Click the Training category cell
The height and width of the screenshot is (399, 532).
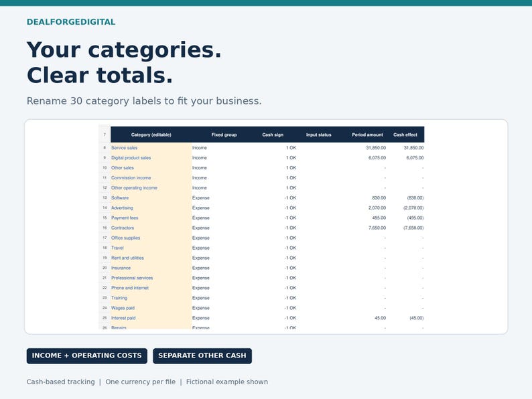[151, 298]
